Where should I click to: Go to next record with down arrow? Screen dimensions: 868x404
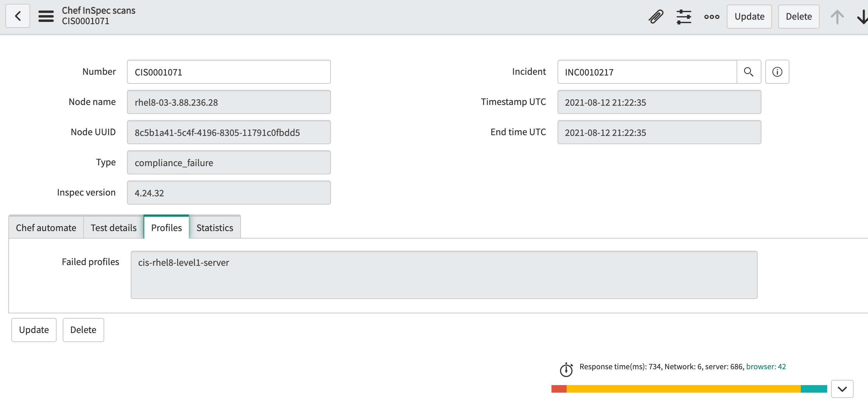[862, 17]
